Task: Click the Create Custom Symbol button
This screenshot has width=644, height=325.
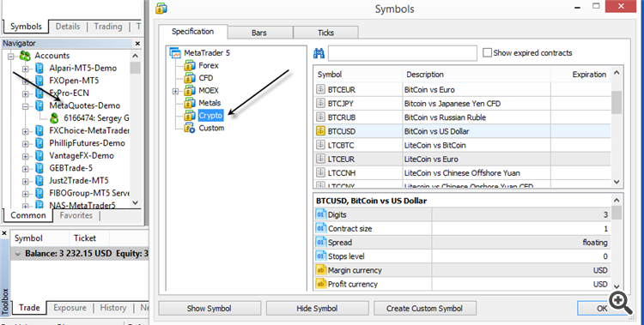Action: [425, 308]
